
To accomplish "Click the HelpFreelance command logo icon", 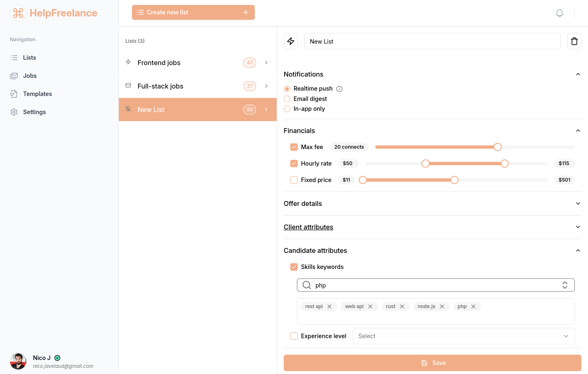I will click(18, 13).
